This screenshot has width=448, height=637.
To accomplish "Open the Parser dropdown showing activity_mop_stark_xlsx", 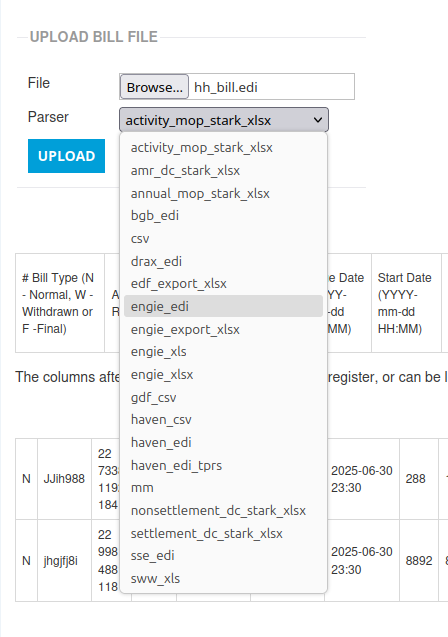I will point(224,120).
